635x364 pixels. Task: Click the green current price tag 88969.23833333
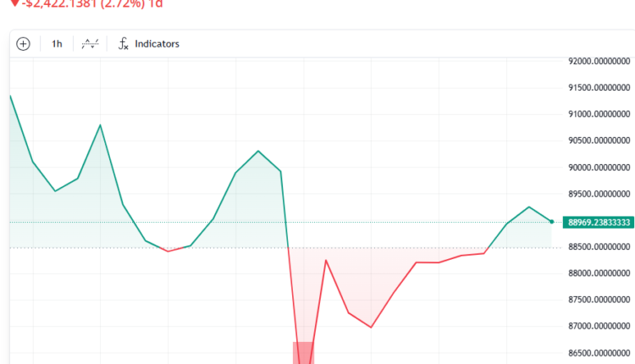click(599, 223)
